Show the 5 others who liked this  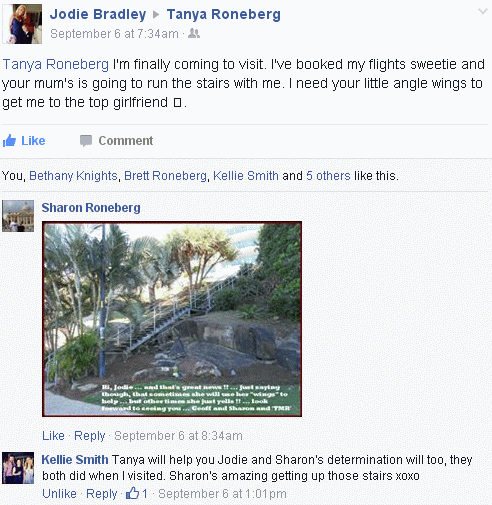[328, 176]
